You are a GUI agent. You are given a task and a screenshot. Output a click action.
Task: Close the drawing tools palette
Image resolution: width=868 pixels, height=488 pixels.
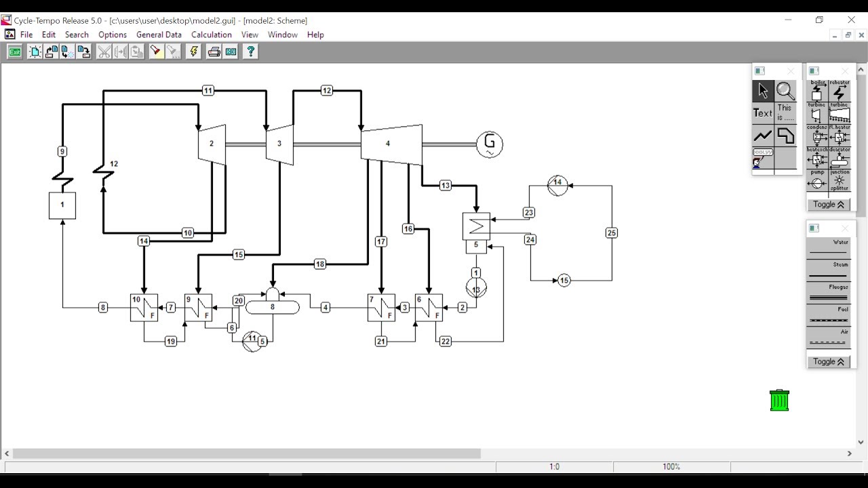coord(791,71)
